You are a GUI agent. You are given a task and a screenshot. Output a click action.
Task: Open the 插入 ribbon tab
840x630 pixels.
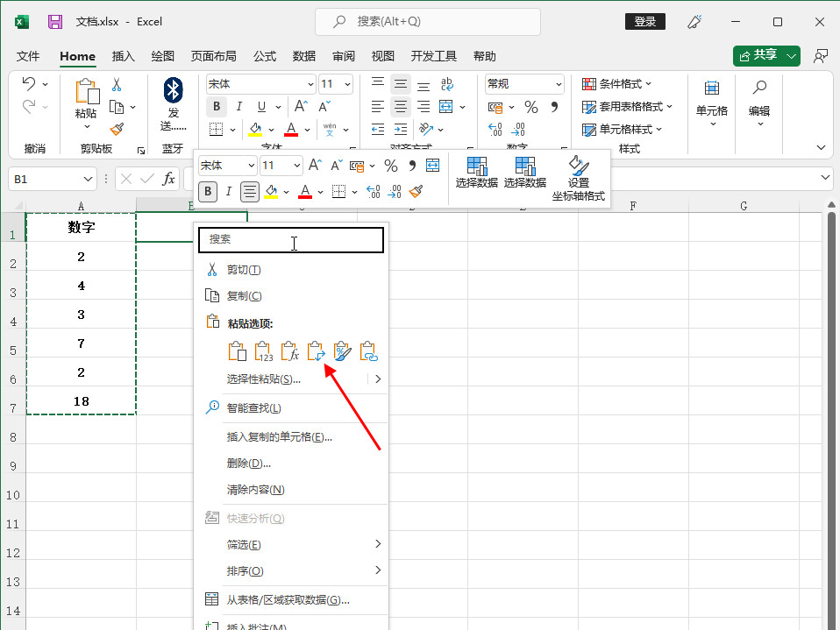pyautogui.click(x=124, y=56)
